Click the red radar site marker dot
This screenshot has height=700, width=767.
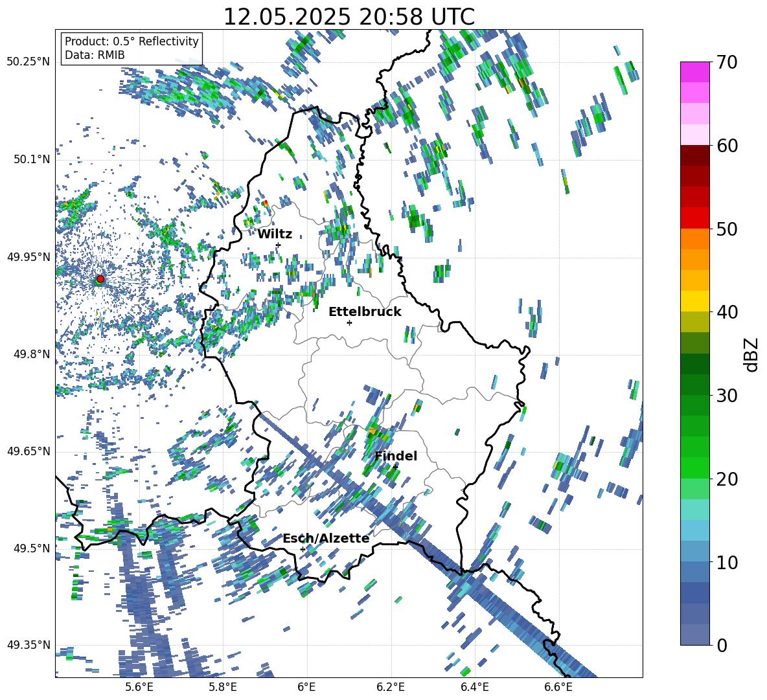[100, 279]
